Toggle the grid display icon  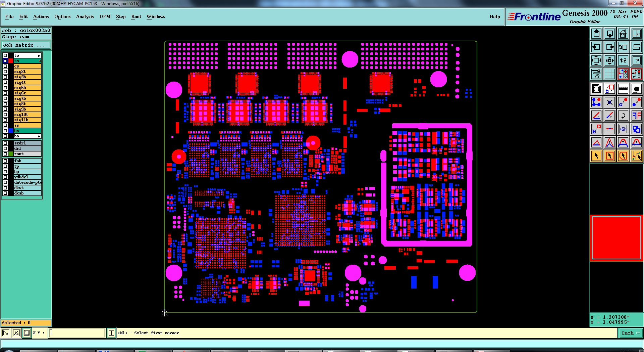[610, 74]
